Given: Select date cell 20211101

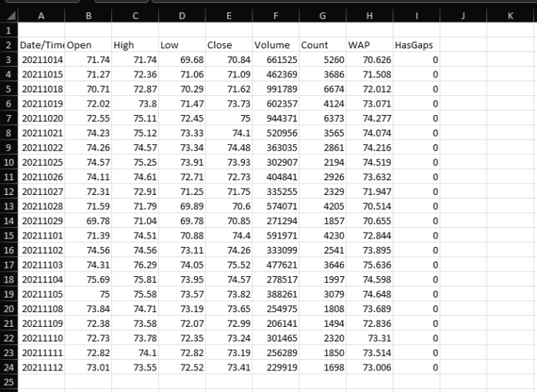Looking at the screenshot, I should pos(41,236).
